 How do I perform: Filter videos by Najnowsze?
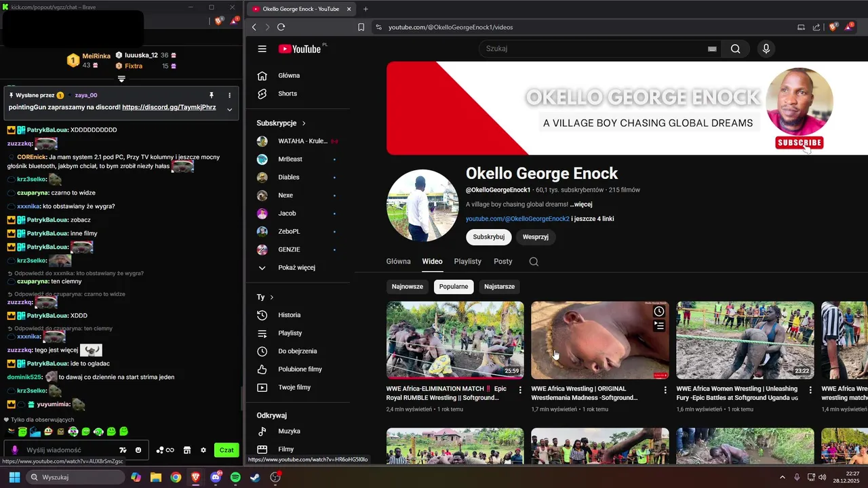pyautogui.click(x=408, y=287)
